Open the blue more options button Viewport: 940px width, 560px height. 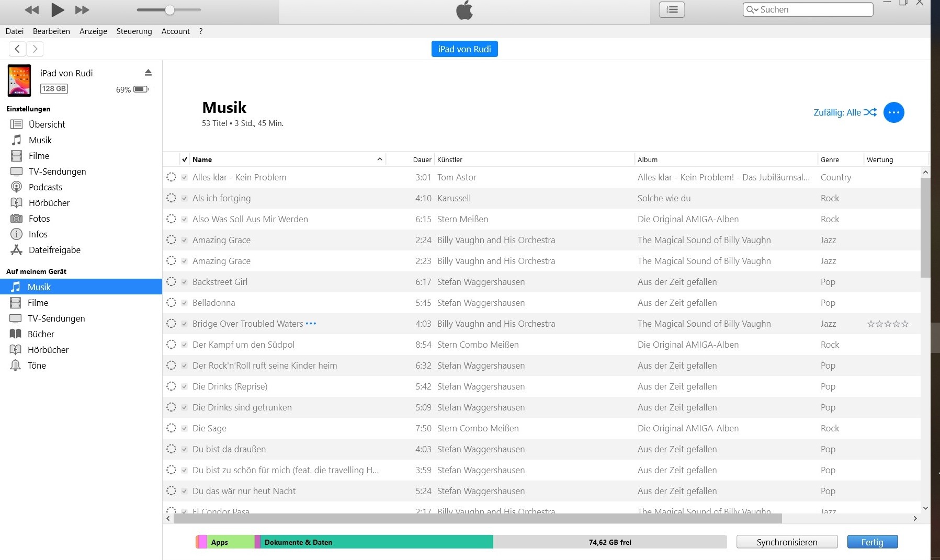tap(894, 112)
